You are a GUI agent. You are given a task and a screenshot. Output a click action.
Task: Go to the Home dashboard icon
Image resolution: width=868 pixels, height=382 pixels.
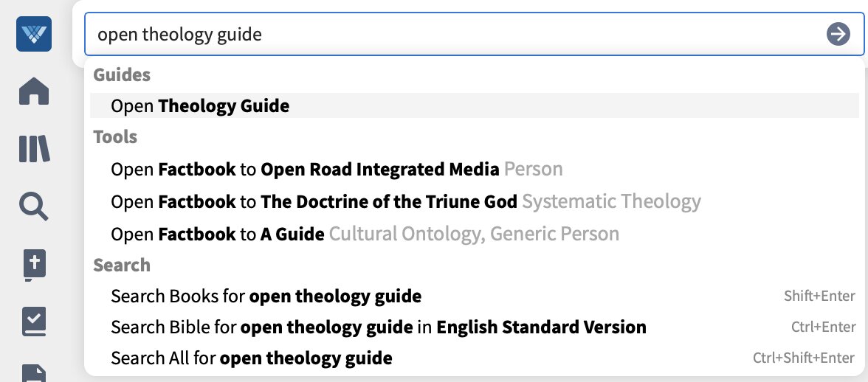coord(34,91)
